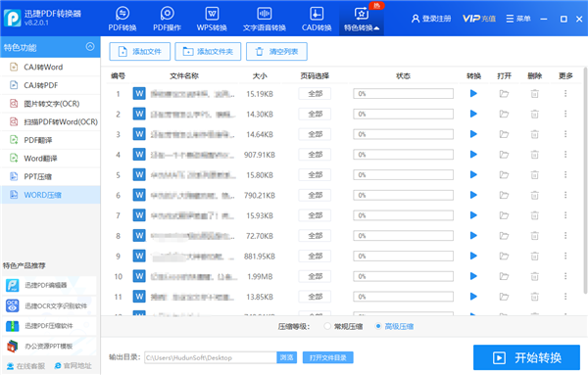Delete row 10 with trash icon

click(535, 276)
